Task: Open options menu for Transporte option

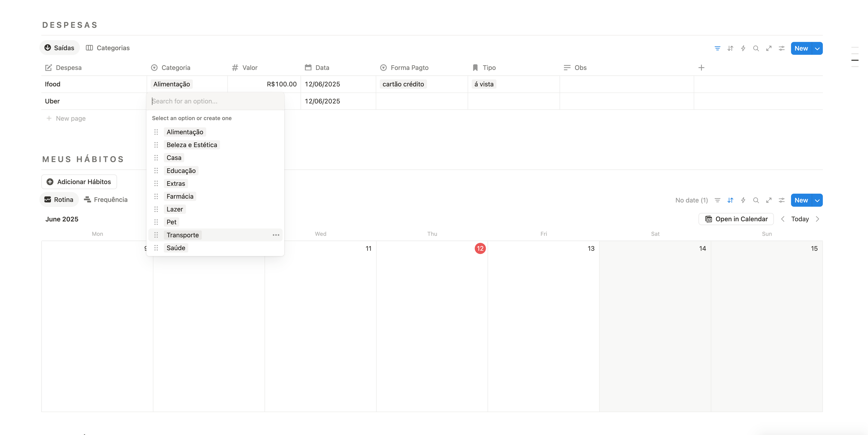Action: tap(276, 235)
